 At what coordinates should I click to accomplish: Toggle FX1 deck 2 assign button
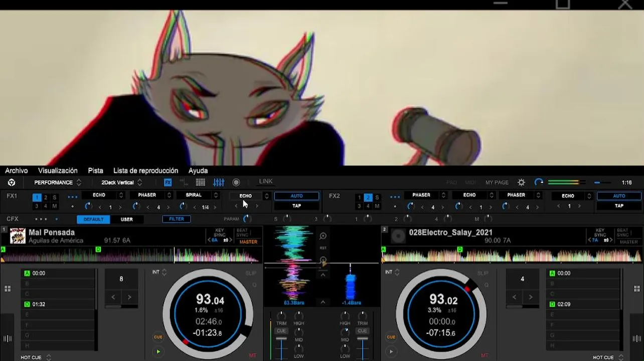tap(46, 198)
